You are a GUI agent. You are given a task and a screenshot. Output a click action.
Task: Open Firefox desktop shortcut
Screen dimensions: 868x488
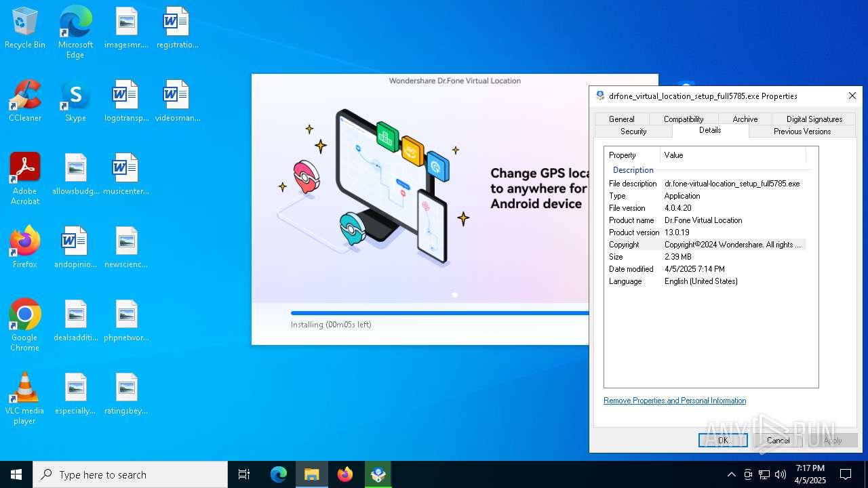point(25,248)
